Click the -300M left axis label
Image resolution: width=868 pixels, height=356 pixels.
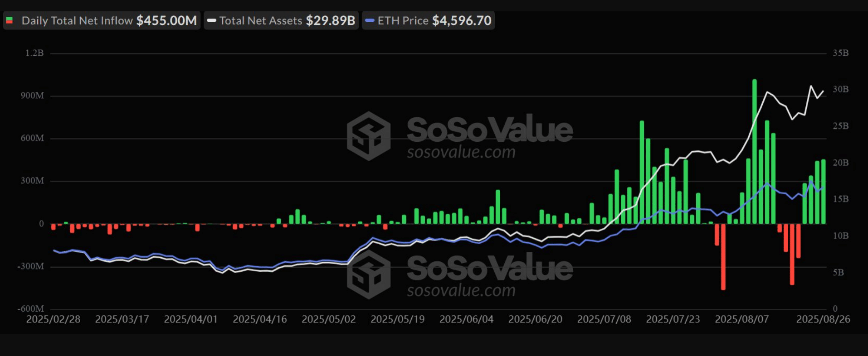pyautogui.click(x=31, y=266)
